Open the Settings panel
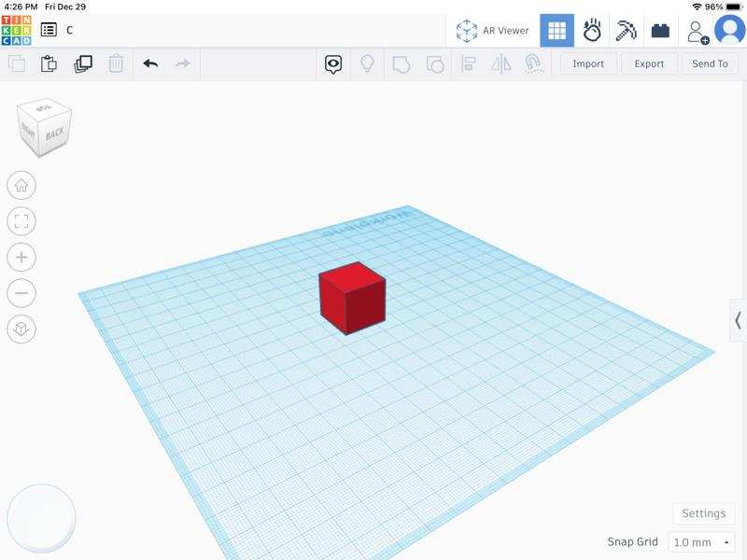This screenshot has height=560, width=747. point(703,512)
